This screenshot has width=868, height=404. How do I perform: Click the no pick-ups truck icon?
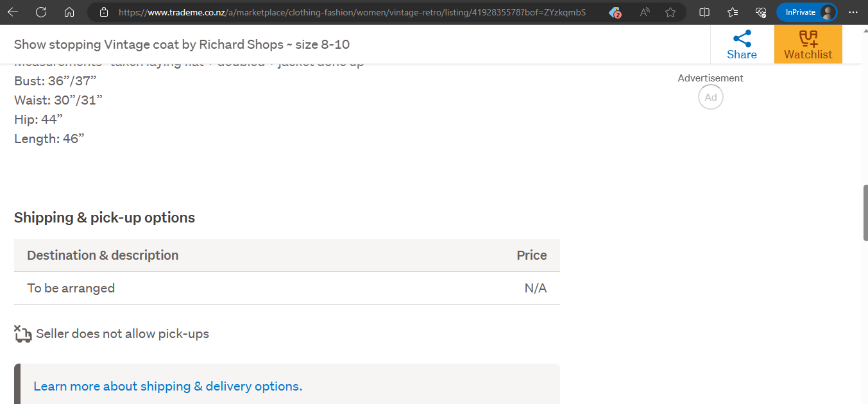(22, 333)
